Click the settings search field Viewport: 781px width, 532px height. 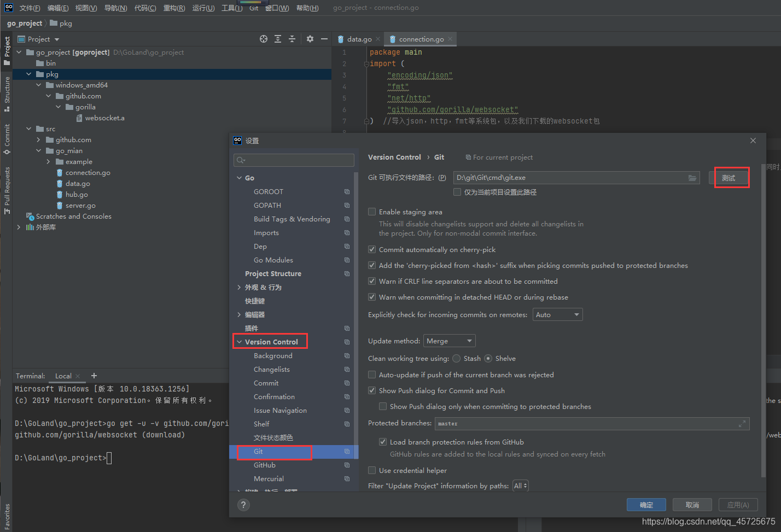(x=294, y=160)
